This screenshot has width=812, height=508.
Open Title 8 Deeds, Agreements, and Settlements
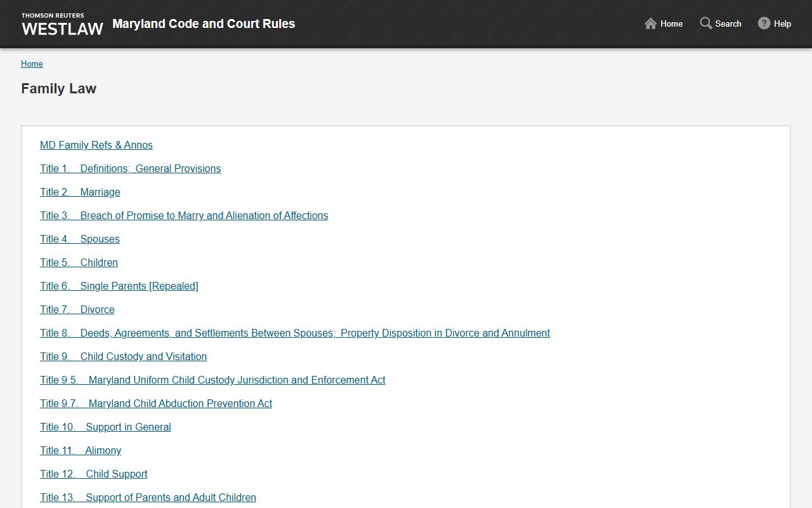(x=295, y=333)
